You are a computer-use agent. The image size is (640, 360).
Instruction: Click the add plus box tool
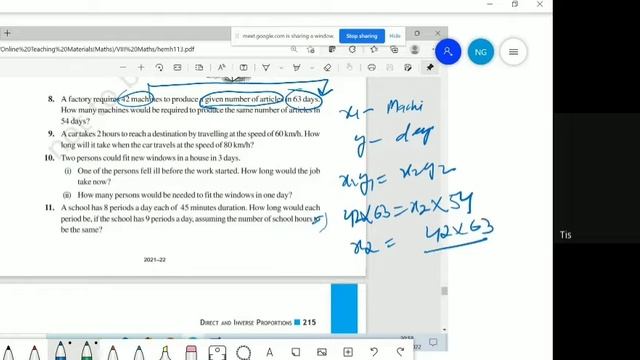[348, 352]
